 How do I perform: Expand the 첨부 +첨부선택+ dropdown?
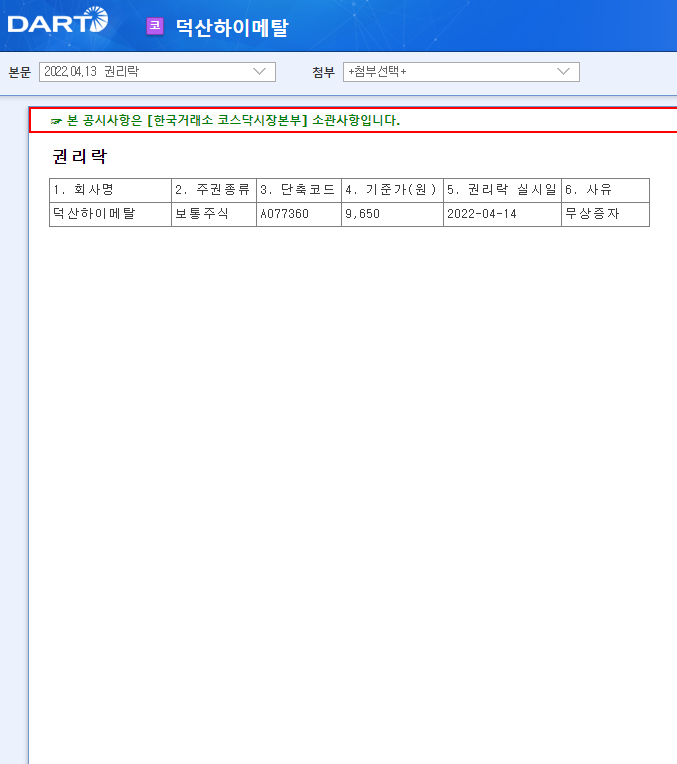[x=461, y=72]
